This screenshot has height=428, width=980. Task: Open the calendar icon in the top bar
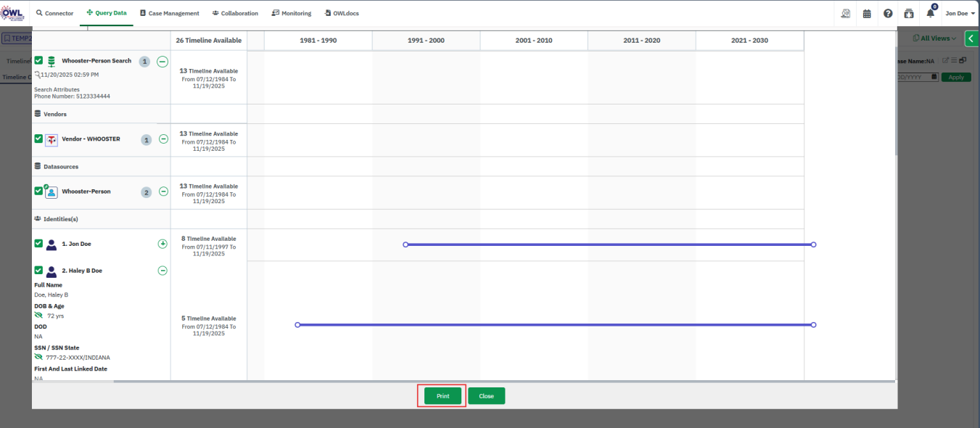coord(867,14)
